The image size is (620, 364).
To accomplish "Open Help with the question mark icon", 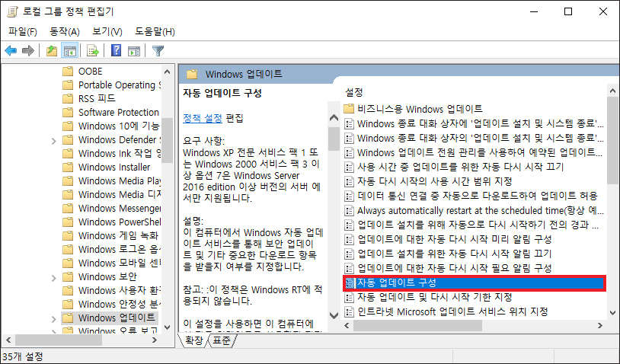I will tap(116, 50).
